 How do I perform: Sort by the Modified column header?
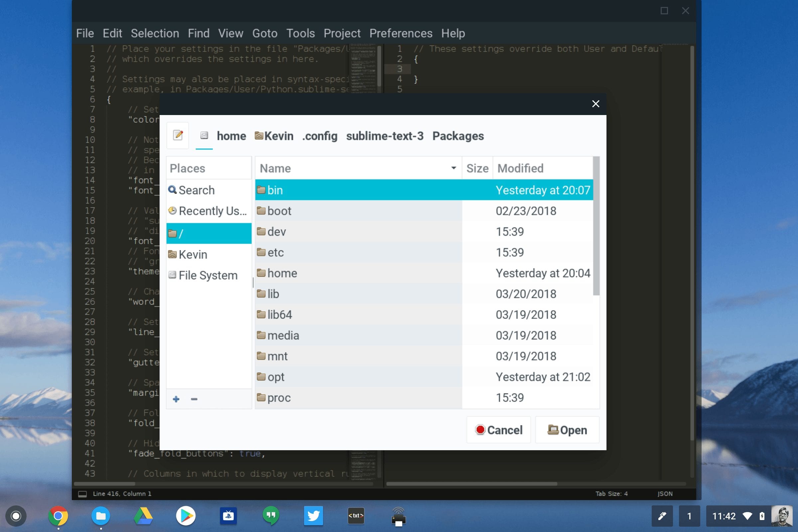click(543, 168)
